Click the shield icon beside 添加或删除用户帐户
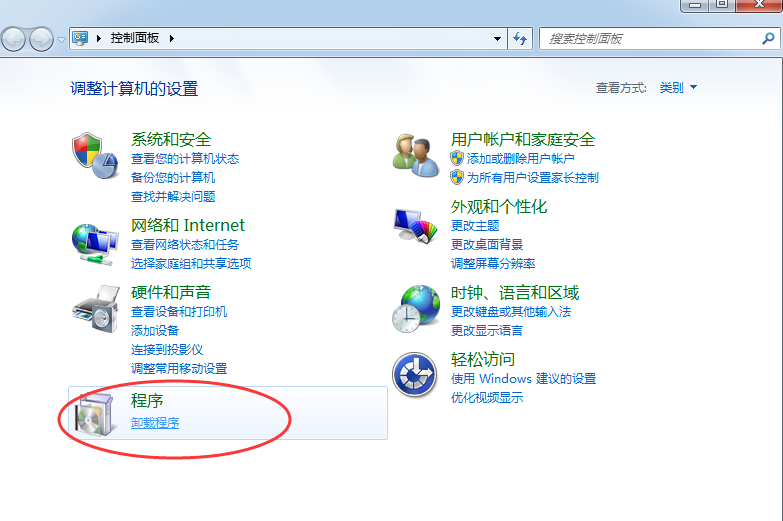Screen dimensions: 783x521 tap(457, 158)
